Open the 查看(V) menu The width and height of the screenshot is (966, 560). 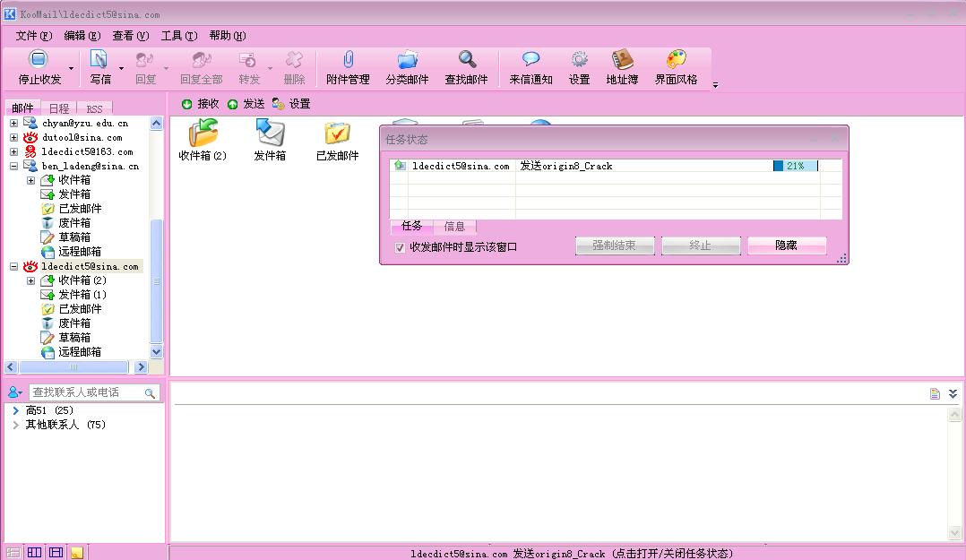point(131,36)
